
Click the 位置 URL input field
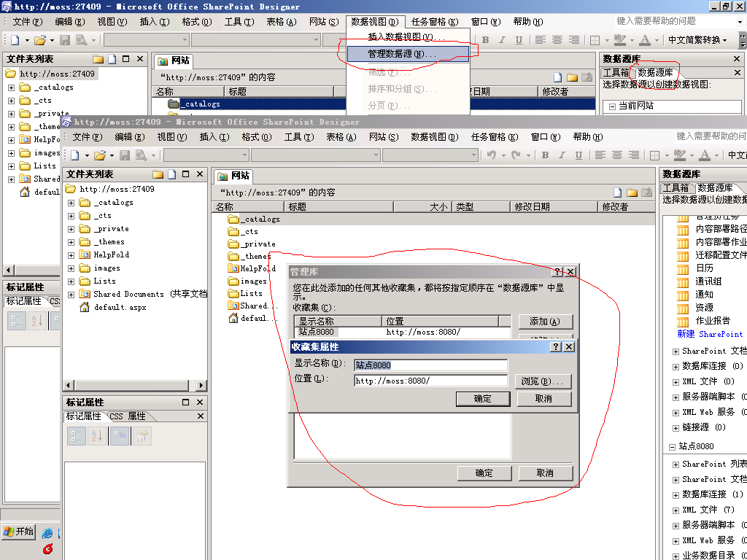pos(430,381)
